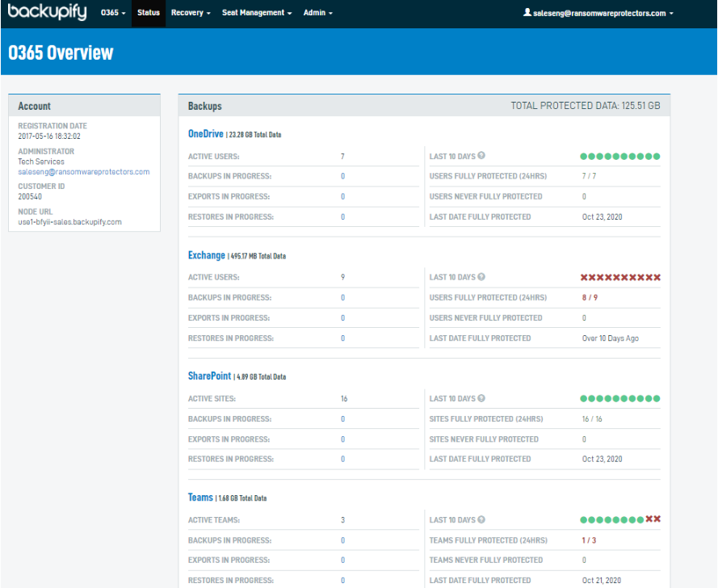This screenshot has height=588, width=718.
Task: Expand the Seat Management dropdown
Action: click(256, 13)
